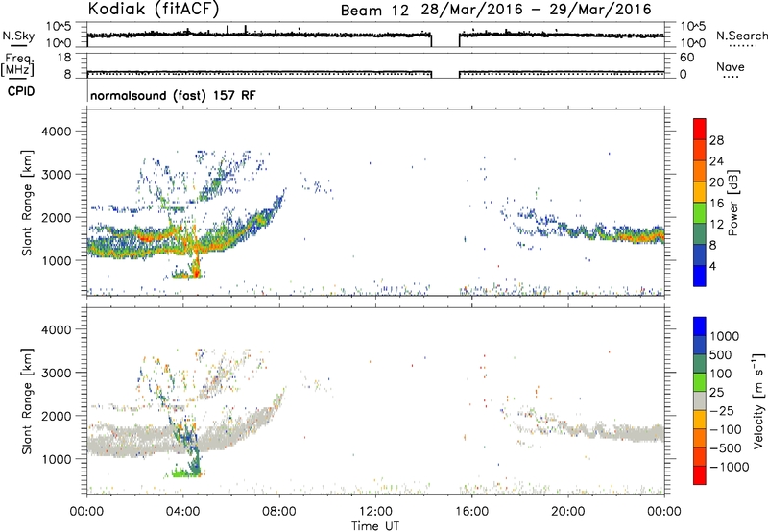Click the 12:00 time axis label

click(375, 512)
